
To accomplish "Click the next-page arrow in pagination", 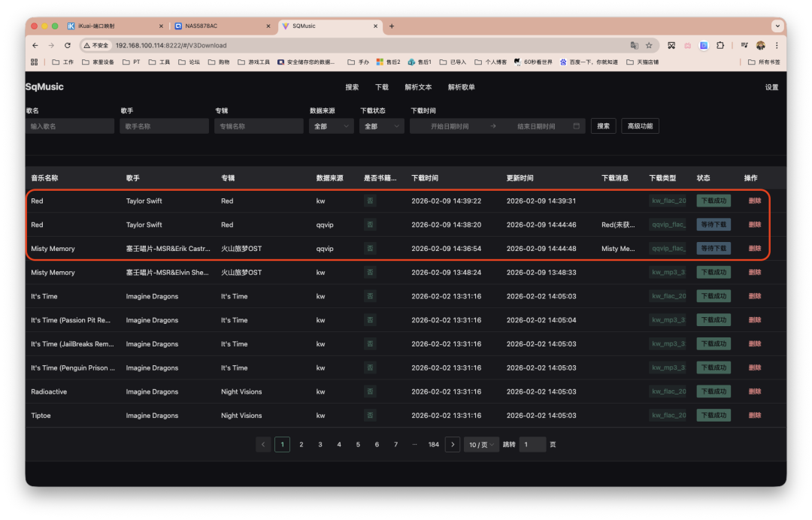I will 453,444.
